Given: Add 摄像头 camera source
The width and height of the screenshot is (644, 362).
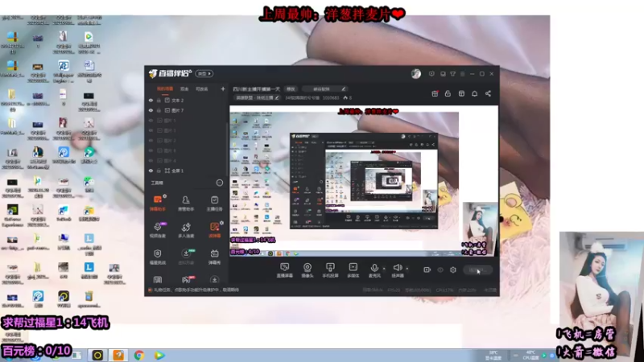Looking at the screenshot, I should (308, 270).
